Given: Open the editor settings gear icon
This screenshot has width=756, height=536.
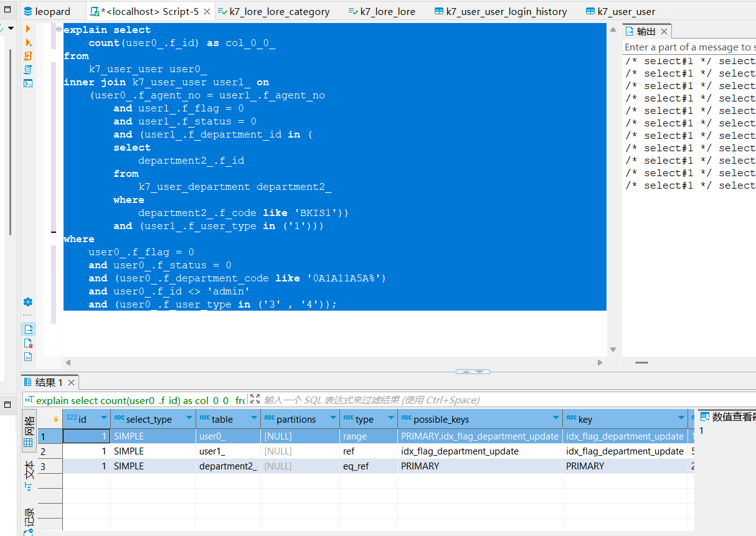Looking at the screenshot, I should (x=28, y=302).
